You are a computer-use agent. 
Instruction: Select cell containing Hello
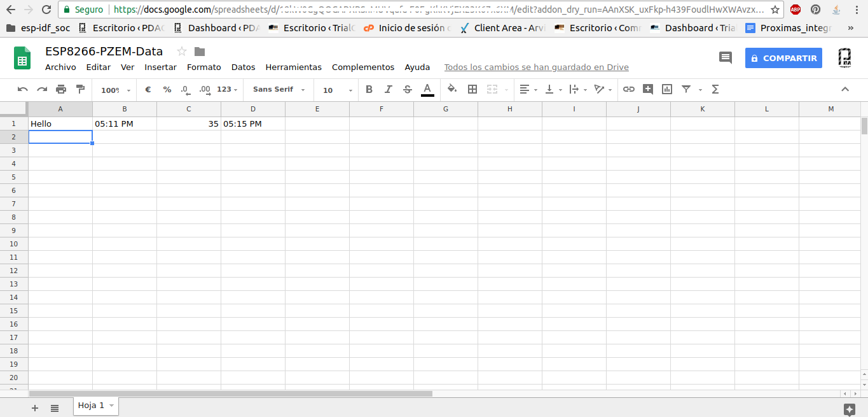60,124
